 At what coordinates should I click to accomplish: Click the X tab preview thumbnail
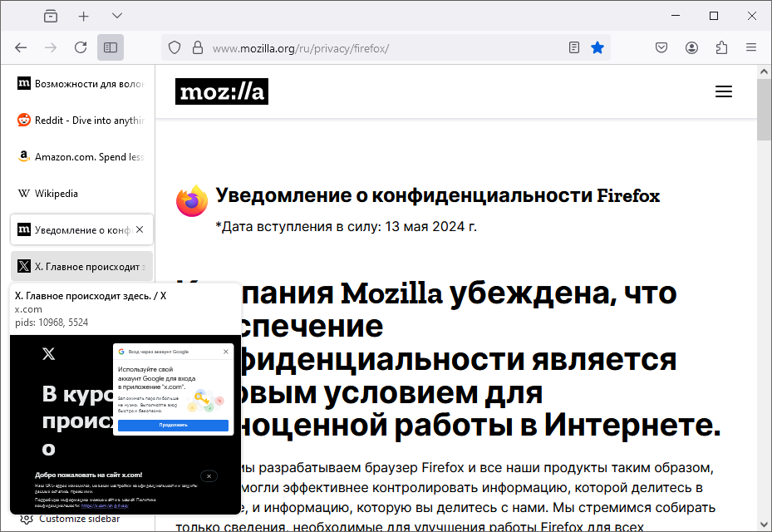point(125,425)
